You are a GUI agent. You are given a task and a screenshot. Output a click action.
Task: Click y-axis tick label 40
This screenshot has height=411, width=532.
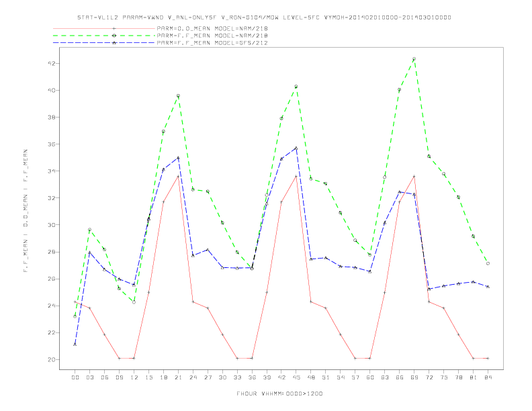52,90
